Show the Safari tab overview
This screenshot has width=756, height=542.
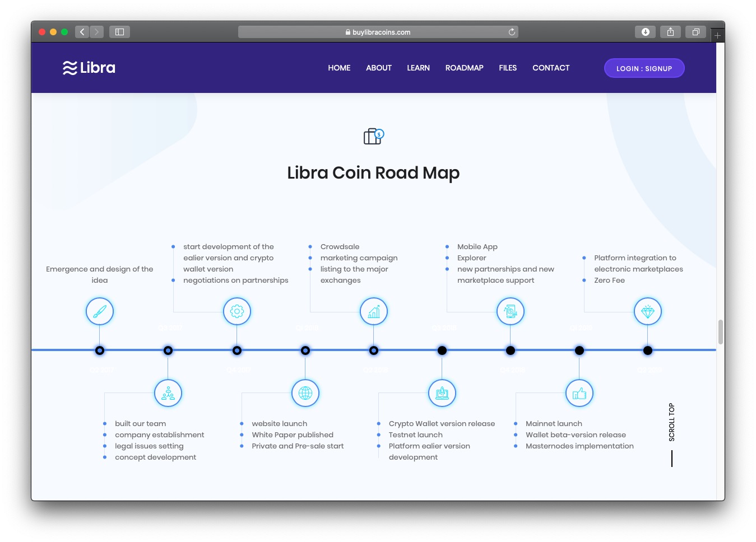695,32
